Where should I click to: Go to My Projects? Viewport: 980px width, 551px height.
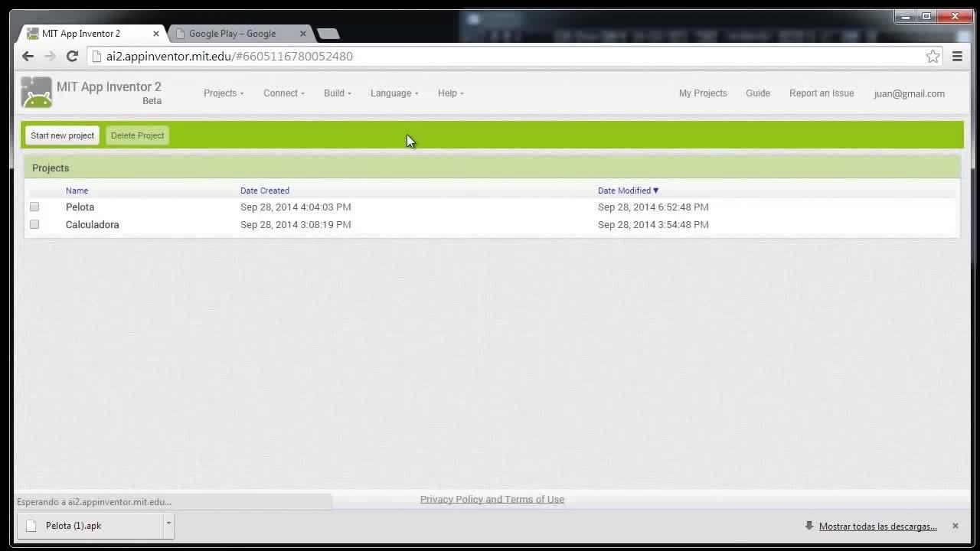pos(703,93)
